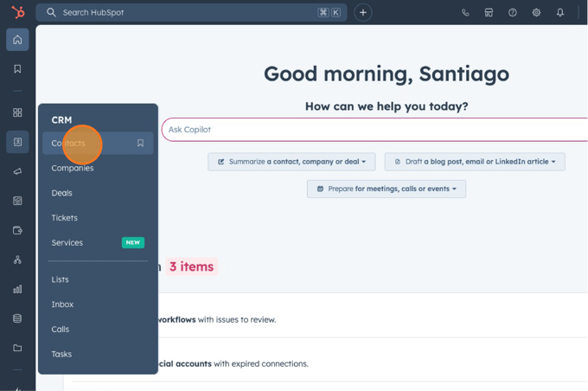The image size is (588, 391).
Task: Open the Data Management database icon
Action: (x=17, y=318)
